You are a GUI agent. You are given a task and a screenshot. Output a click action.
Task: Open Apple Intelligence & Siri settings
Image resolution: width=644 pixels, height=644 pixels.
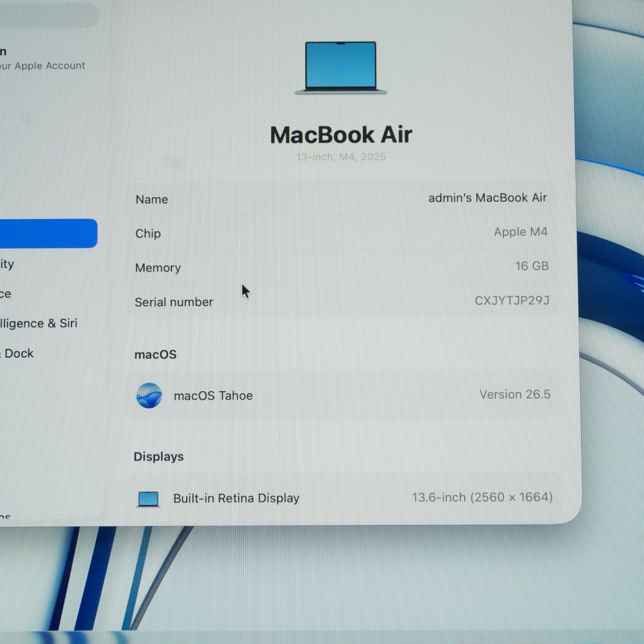[x=39, y=323]
